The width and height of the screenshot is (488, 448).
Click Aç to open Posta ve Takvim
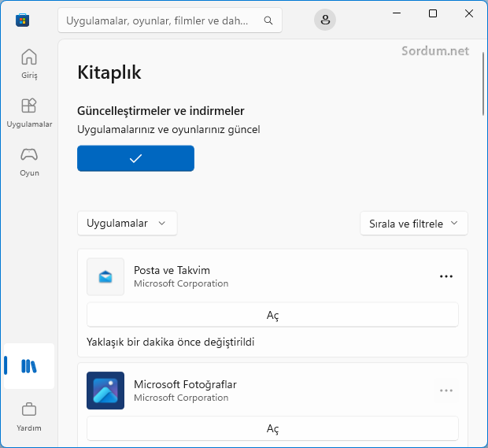point(272,315)
